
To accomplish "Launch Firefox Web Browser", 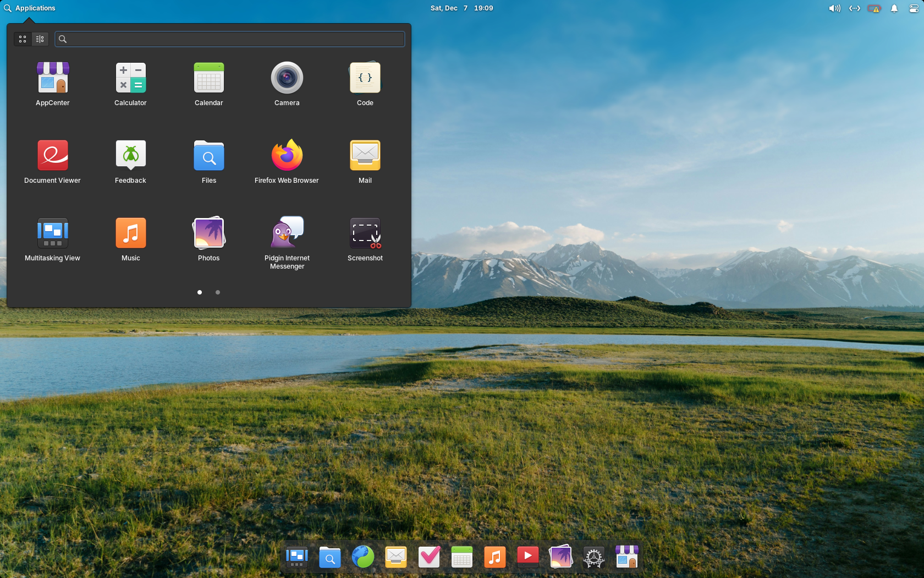I will 287,161.
